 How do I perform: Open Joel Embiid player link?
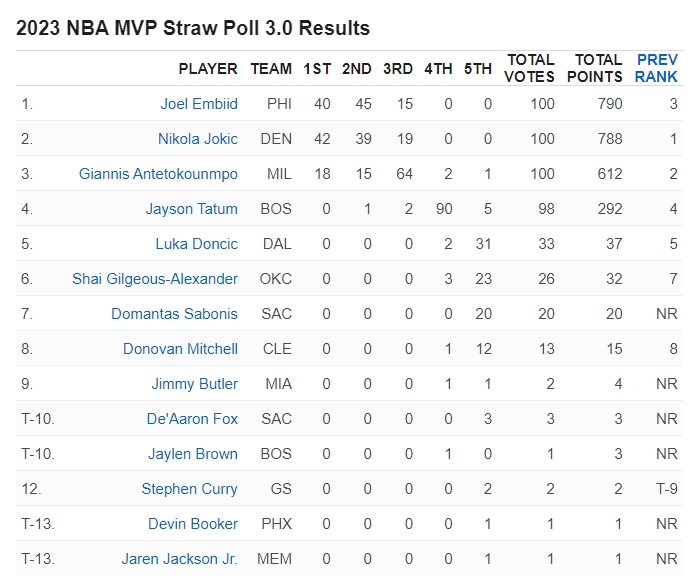click(199, 104)
